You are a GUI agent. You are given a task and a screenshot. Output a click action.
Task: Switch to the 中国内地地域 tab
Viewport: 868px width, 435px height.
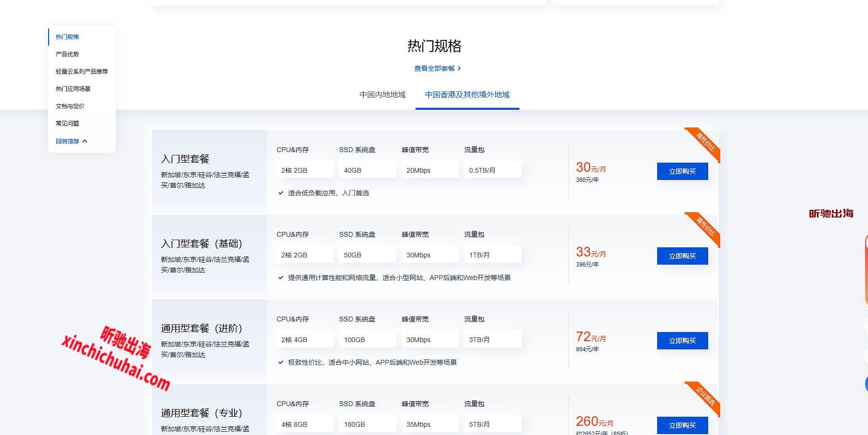[382, 94]
